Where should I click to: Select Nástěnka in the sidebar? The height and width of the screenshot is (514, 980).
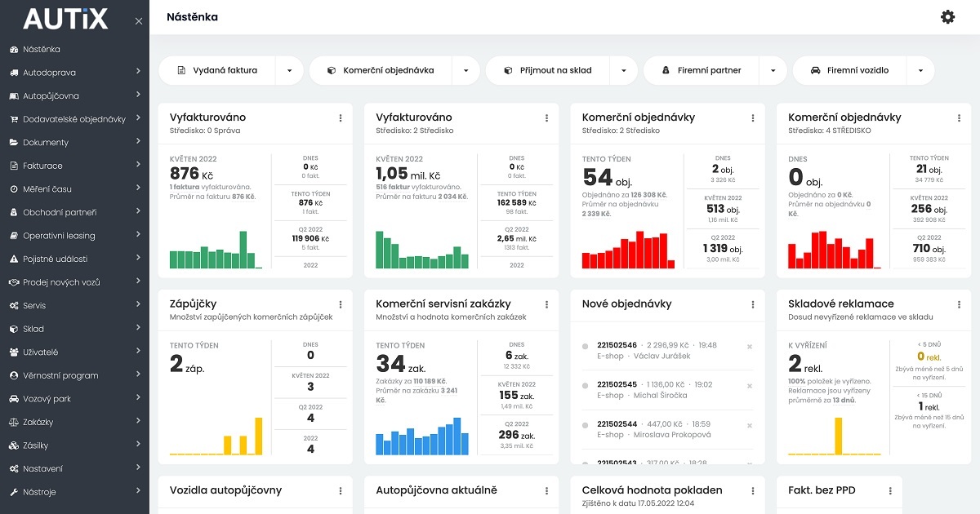coord(41,49)
